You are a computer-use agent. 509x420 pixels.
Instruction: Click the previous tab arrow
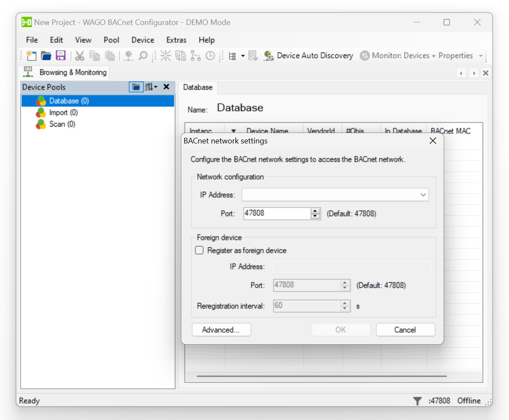coord(461,73)
